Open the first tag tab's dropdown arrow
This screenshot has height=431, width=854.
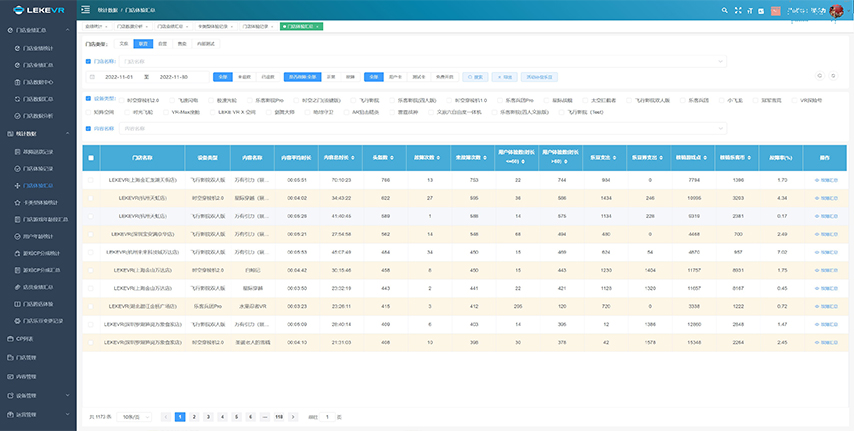tap(105, 26)
